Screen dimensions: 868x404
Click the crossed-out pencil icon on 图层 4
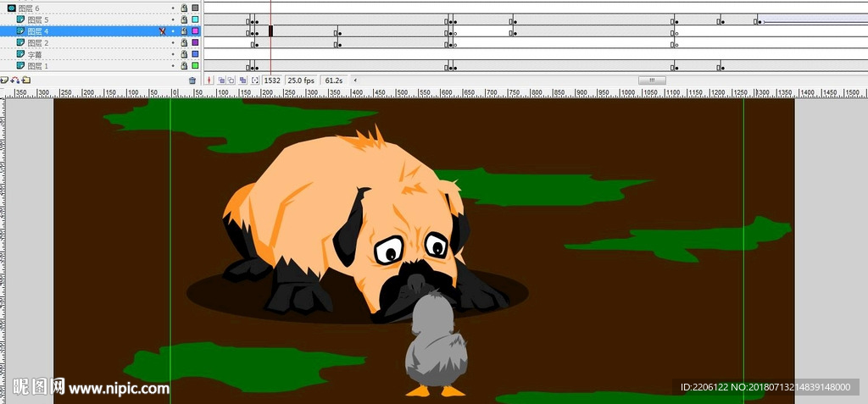pyautogui.click(x=162, y=31)
